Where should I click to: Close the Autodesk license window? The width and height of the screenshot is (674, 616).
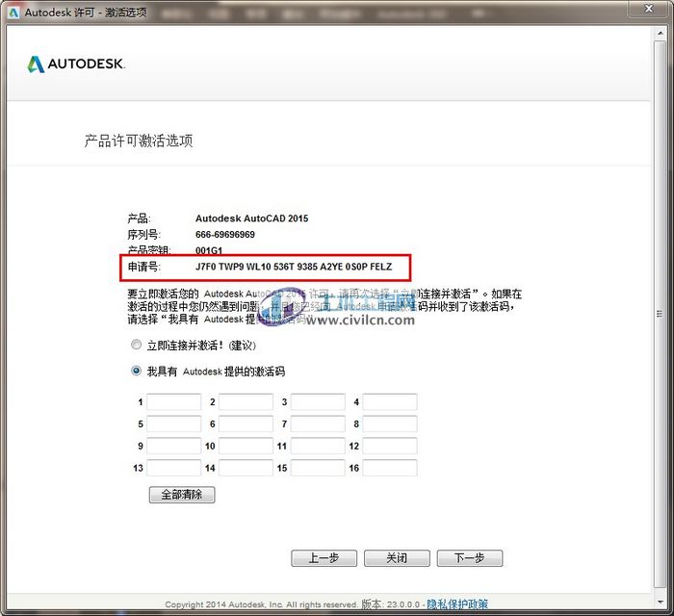click(649, 8)
